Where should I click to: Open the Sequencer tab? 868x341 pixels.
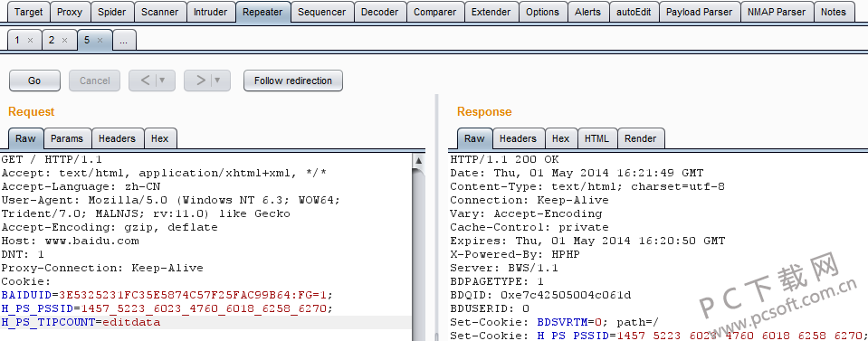(321, 12)
